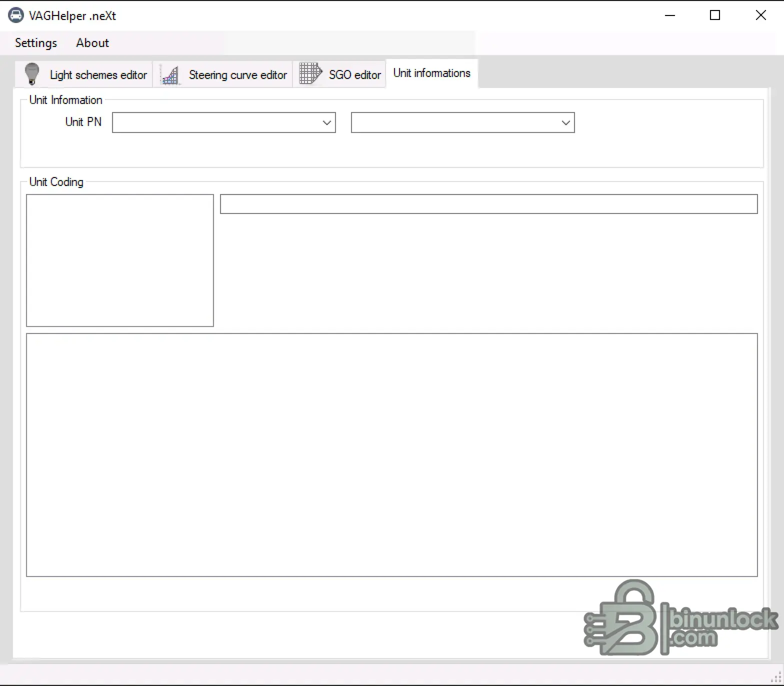Click the 'Unit PN' label
This screenshot has height=686, width=784.
(x=83, y=122)
